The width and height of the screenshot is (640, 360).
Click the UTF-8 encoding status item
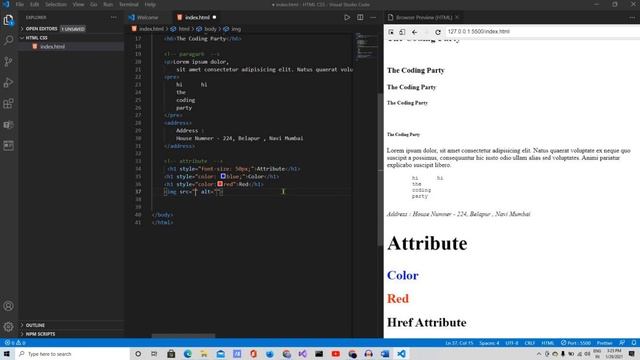coord(511,343)
